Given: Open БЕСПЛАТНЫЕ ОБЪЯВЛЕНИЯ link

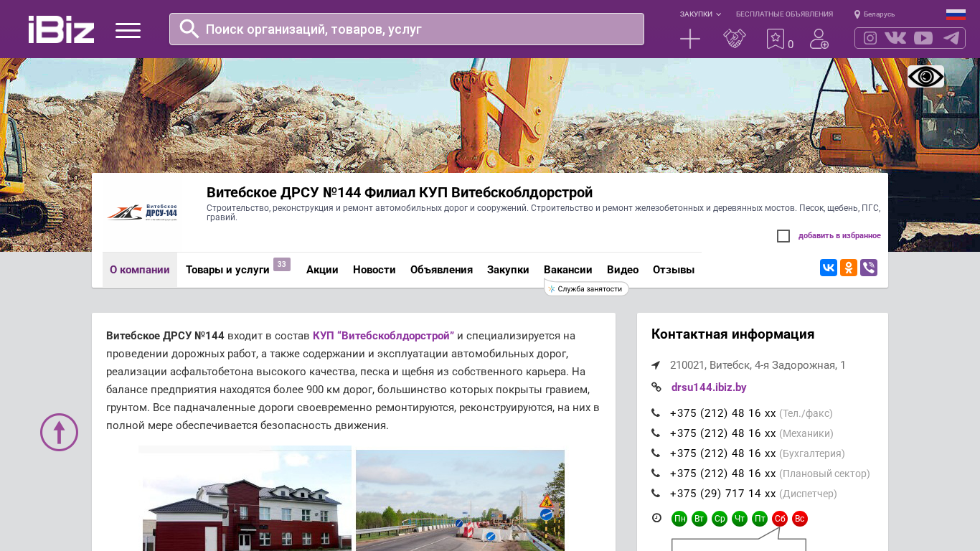Looking at the screenshot, I should (784, 14).
